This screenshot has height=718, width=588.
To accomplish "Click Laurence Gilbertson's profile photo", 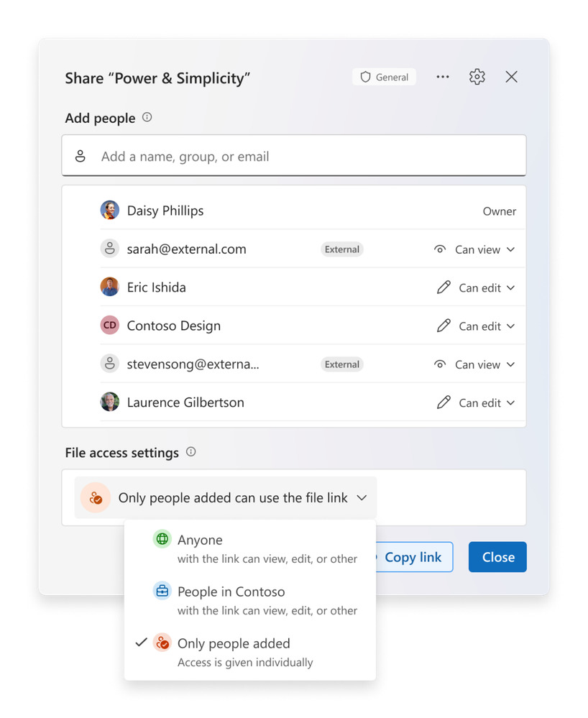I will coord(110,402).
